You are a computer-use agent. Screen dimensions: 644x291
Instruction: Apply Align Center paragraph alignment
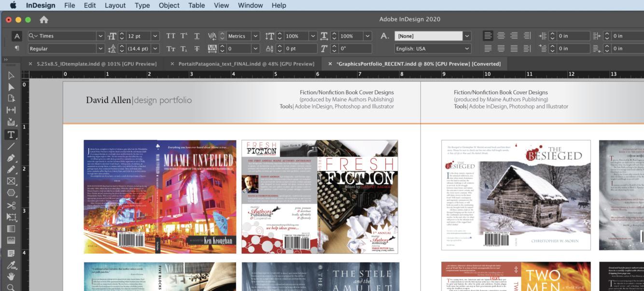coord(501,36)
